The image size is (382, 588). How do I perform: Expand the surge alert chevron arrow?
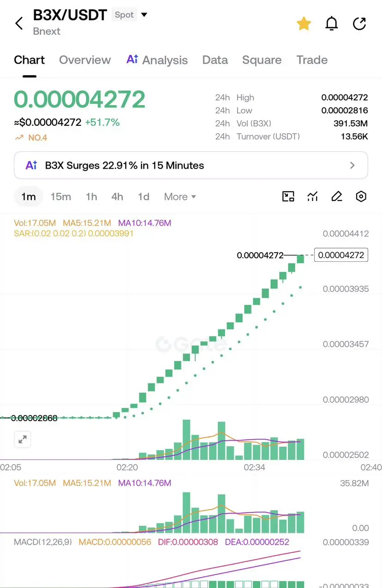[x=352, y=165]
